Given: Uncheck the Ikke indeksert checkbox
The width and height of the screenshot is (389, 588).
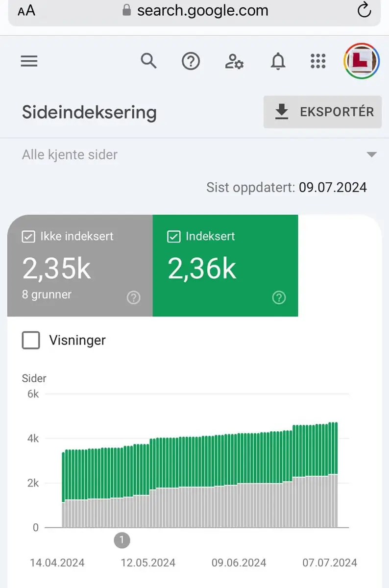Looking at the screenshot, I should tap(28, 237).
